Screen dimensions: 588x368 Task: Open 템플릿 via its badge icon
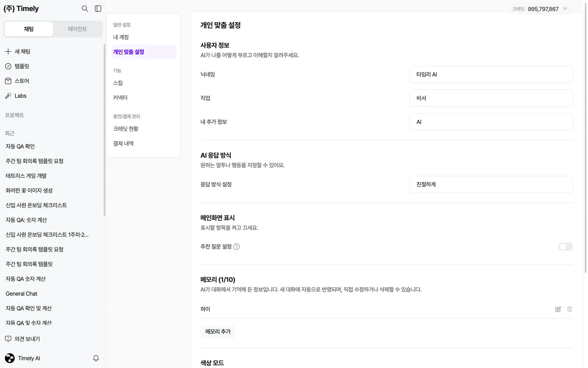click(8, 66)
